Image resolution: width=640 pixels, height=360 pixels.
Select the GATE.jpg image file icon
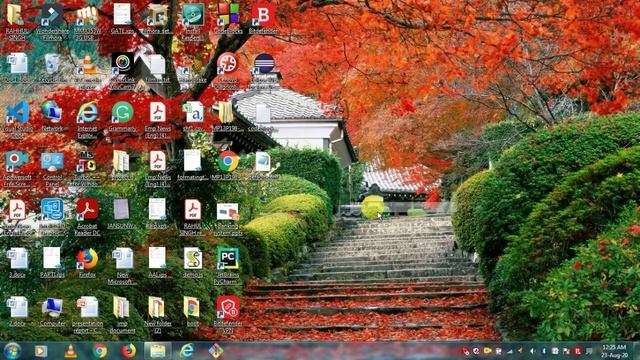coord(122,18)
